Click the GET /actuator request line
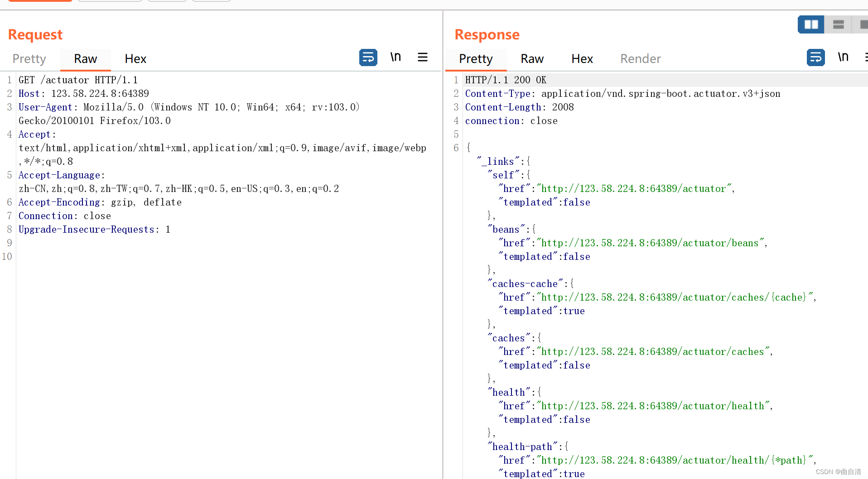This screenshot has height=479, width=868. coord(78,80)
